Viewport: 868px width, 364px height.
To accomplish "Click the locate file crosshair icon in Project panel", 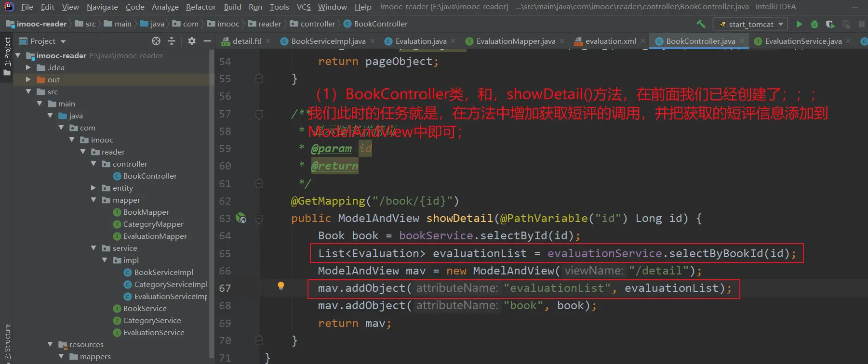I will [156, 41].
